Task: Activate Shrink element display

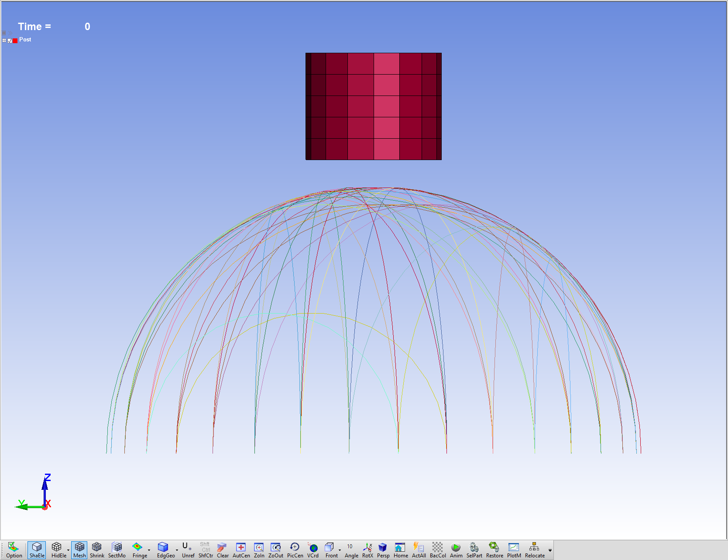Action: (x=97, y=550)
